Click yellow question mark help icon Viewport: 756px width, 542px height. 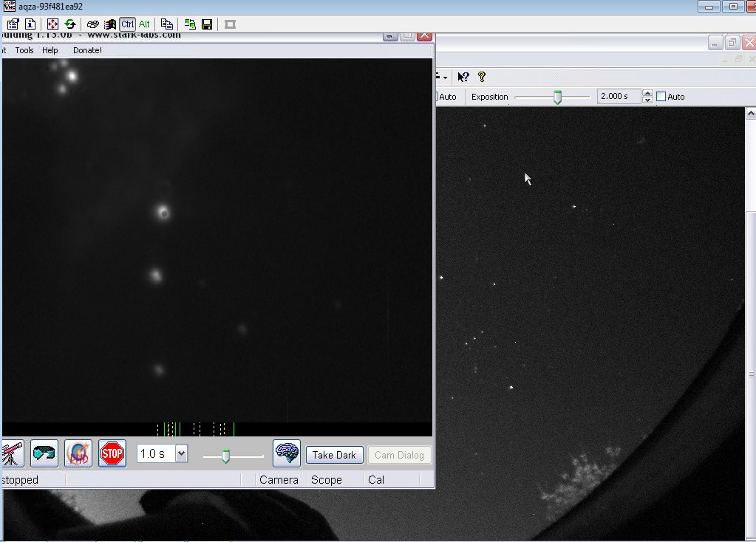pyautogui.click(x=482, y=77)
